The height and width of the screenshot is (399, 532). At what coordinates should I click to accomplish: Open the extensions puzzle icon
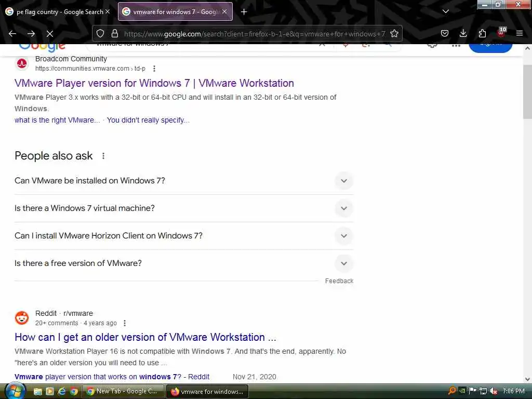click(x=482, y=33)
